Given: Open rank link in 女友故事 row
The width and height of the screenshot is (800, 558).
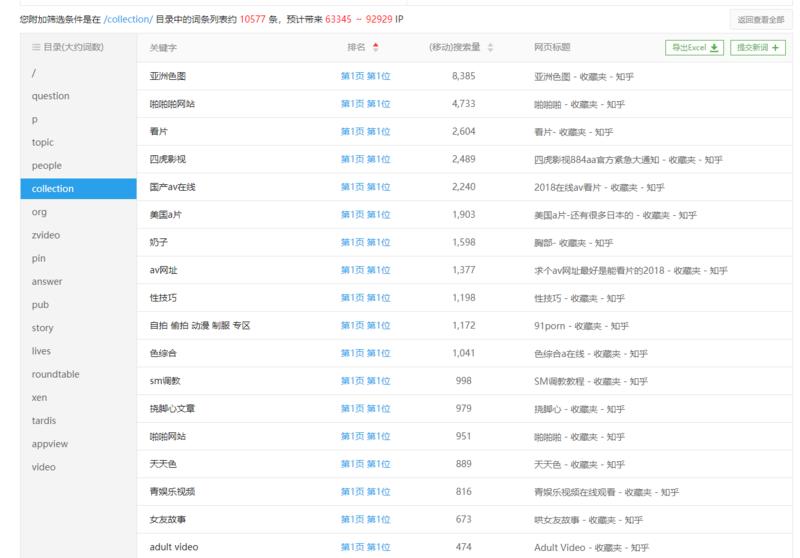Looking at the screenshot, I should point(365,519).
